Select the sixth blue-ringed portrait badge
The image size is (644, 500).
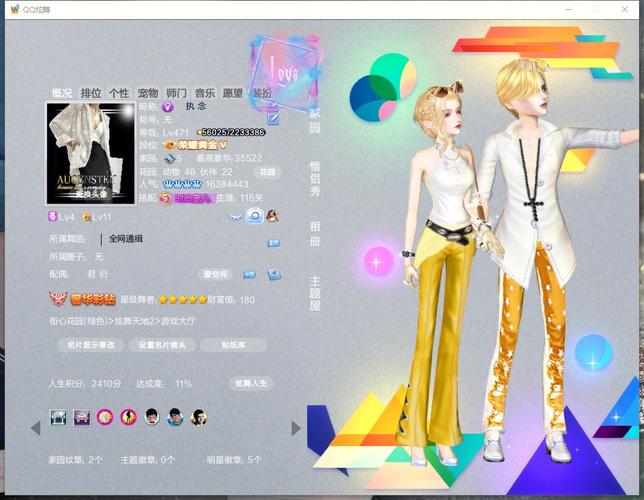[175, 417]
